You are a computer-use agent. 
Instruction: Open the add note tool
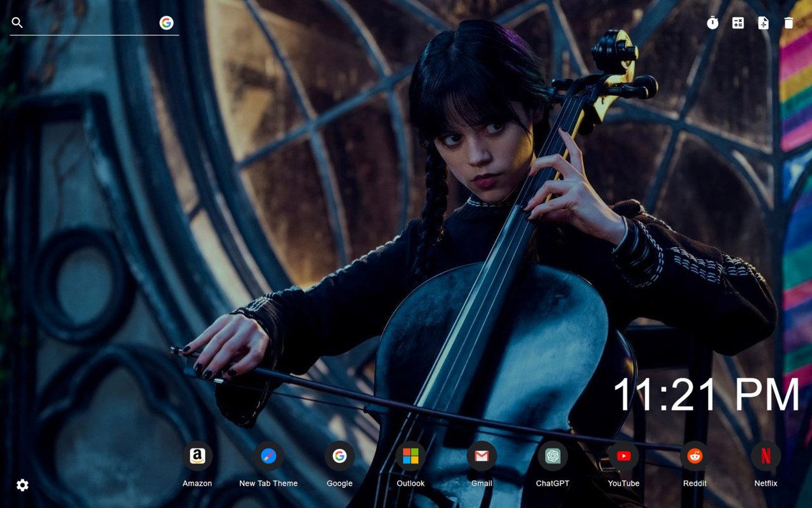[x=763, y=23]
